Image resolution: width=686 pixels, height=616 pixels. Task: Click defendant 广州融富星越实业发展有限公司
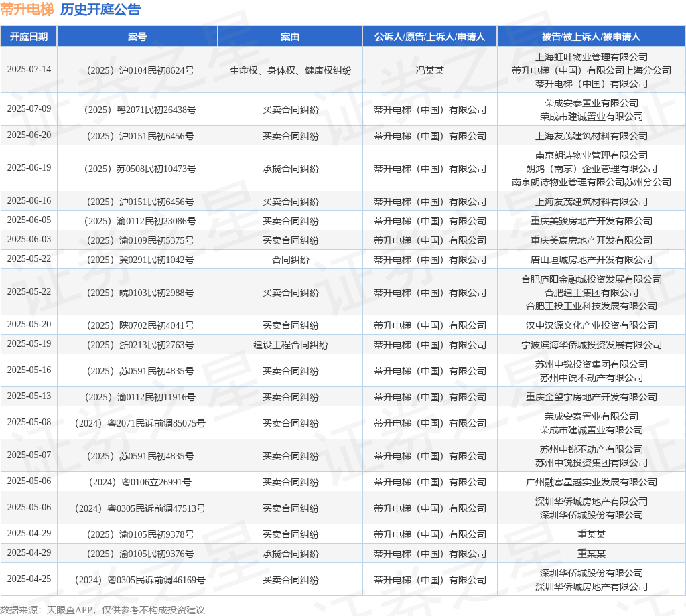coord(592,483)
